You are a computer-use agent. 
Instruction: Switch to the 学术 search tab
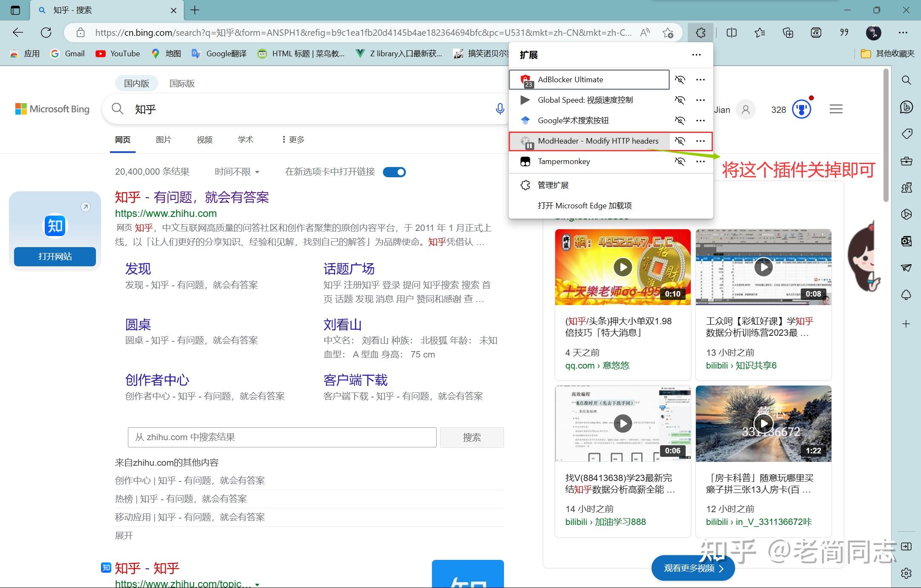tap(246, 139)
